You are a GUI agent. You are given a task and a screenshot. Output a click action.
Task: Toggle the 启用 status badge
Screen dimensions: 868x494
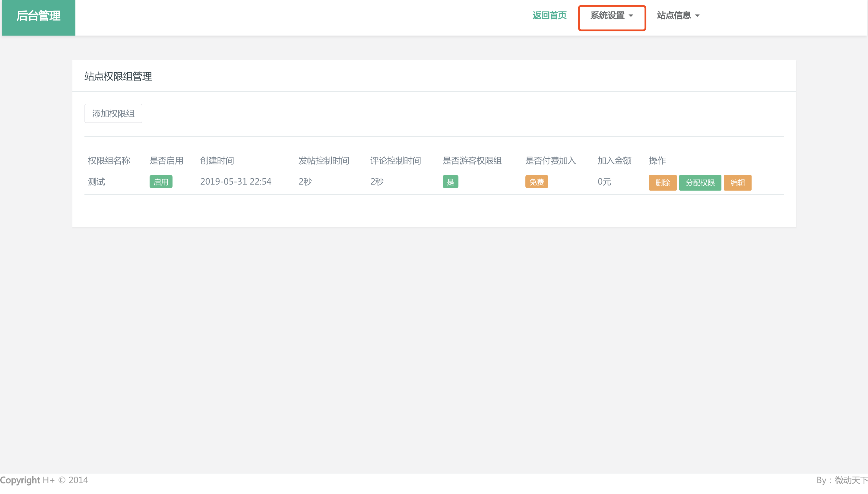[161, 182]
